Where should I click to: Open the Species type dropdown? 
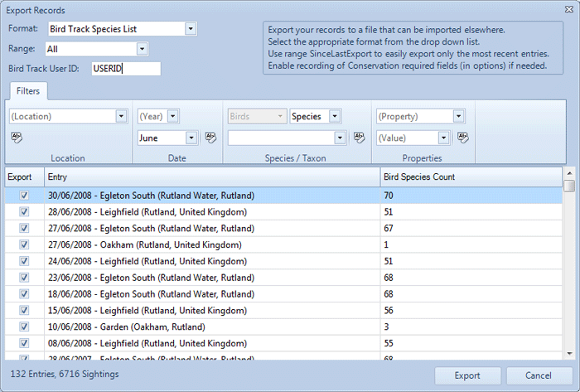click(335, 116)
